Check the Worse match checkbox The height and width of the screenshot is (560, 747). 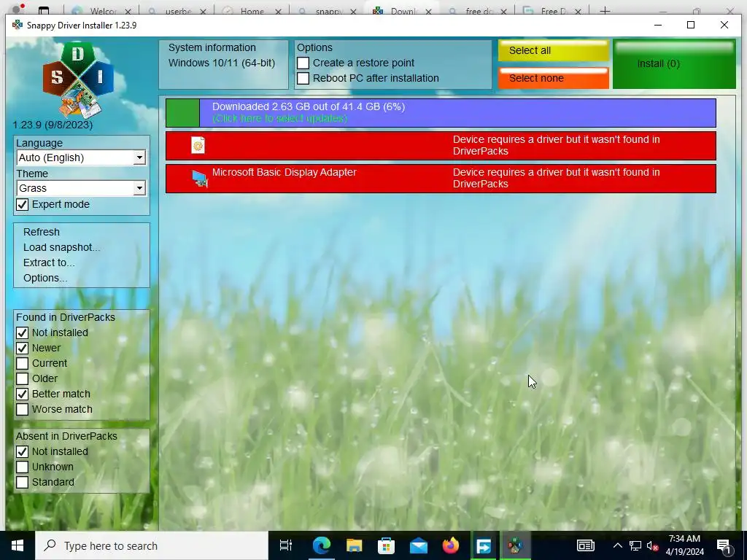tap(23, 409)
